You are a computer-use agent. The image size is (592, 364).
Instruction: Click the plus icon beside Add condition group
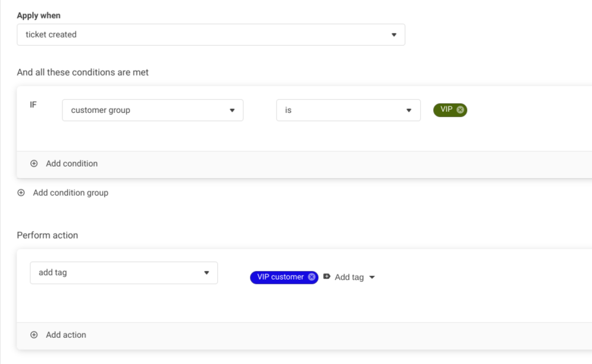tap(21, 193)
